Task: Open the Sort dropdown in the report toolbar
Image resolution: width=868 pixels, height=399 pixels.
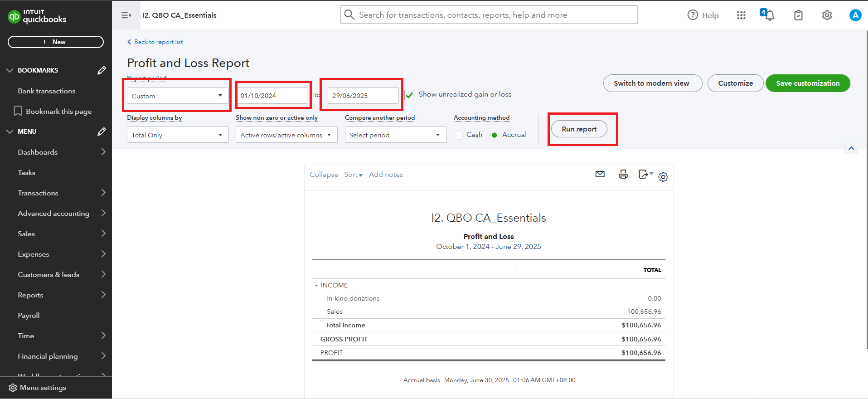Action: 354,175
